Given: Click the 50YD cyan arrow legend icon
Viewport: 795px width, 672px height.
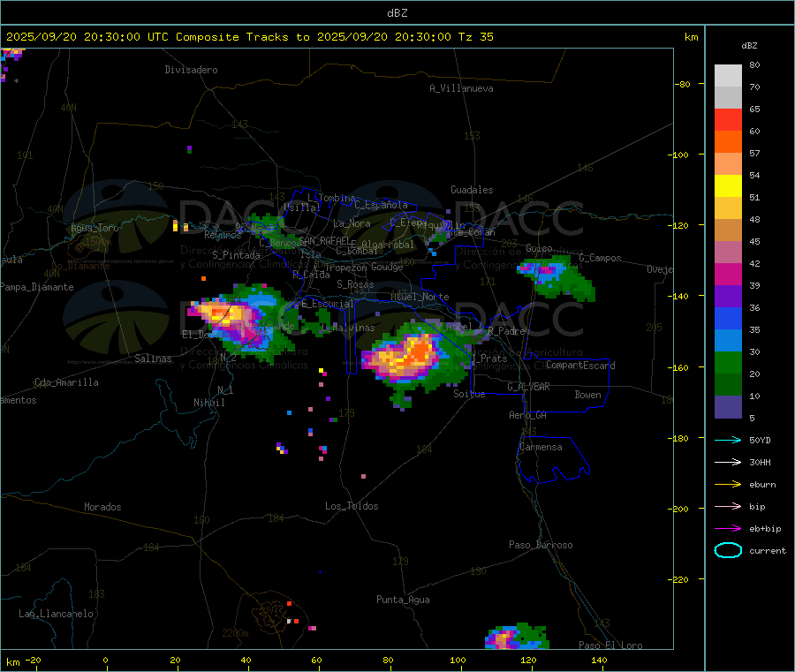Looking at the screenshot, I should [x=728, y=440].
